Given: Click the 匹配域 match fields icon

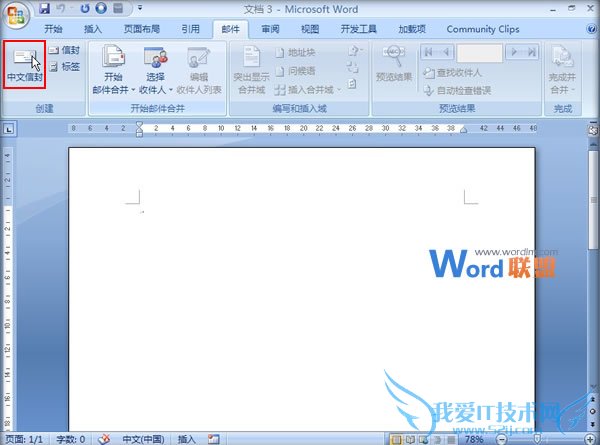Looking at the screenshot, I should coord(352,68).
